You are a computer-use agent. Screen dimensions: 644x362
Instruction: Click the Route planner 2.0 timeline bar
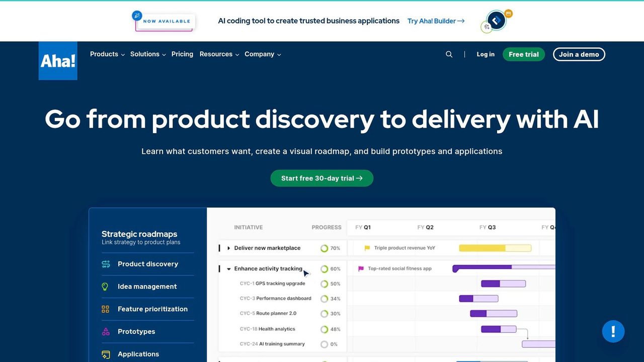pos(494,314)
